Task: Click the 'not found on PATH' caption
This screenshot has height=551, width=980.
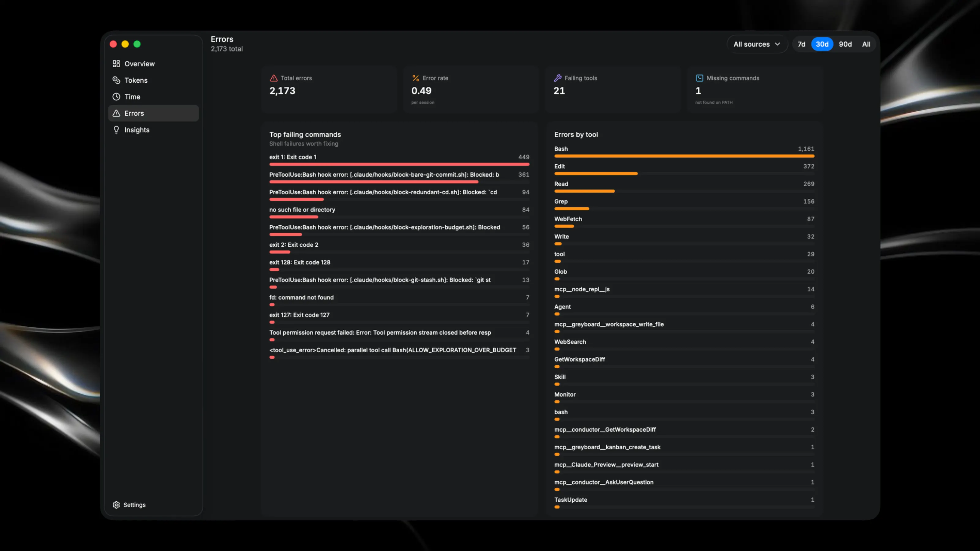Action: pyautogui.click(x=714, y=102)
